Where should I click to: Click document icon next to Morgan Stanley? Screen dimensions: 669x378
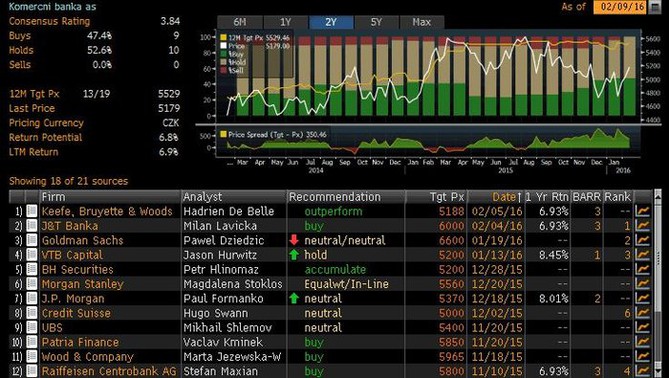pyautogui.click(x=32, y=284)
